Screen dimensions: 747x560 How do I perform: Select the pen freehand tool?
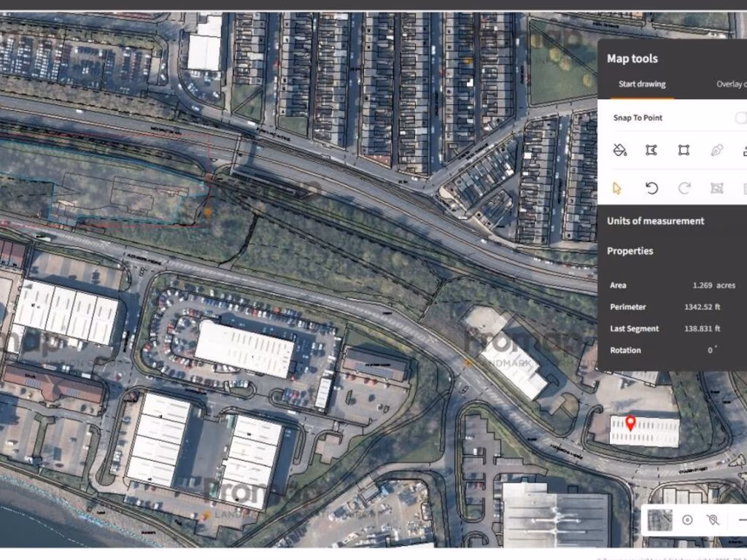click(x=716, y=150)
